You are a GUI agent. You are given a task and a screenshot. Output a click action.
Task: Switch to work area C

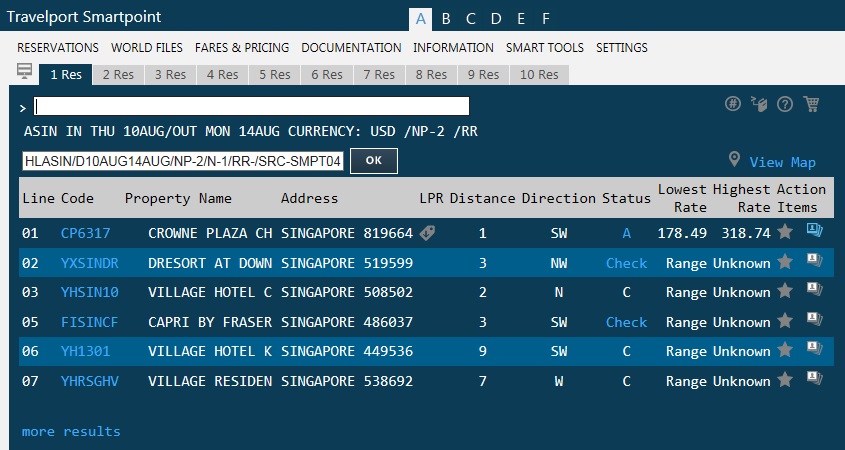click(470, 19)
